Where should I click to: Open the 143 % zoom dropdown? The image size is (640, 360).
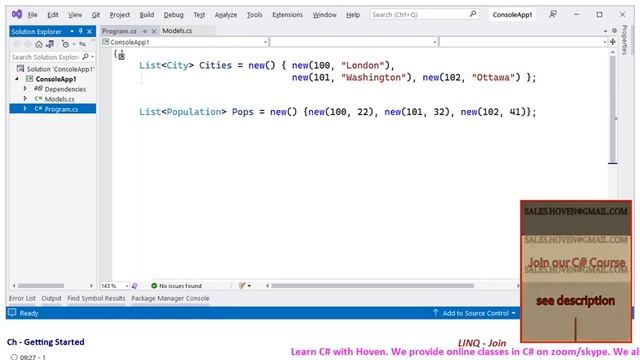click(127, 286)
